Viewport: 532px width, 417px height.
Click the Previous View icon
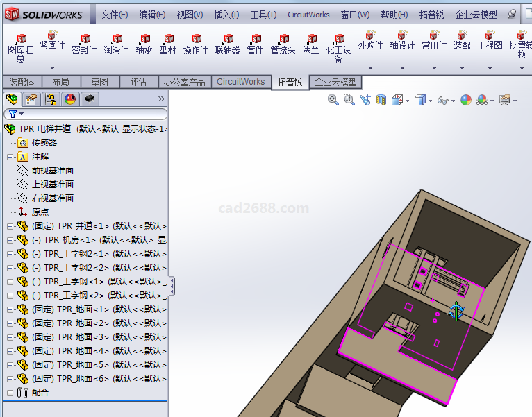pos(365,100)
